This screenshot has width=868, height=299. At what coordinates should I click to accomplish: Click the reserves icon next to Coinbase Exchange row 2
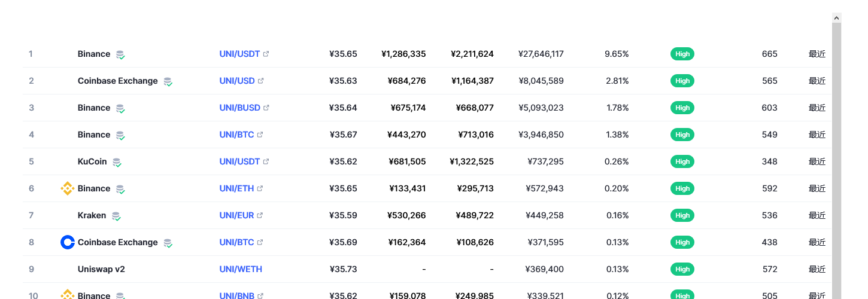(x=168, y=81)
